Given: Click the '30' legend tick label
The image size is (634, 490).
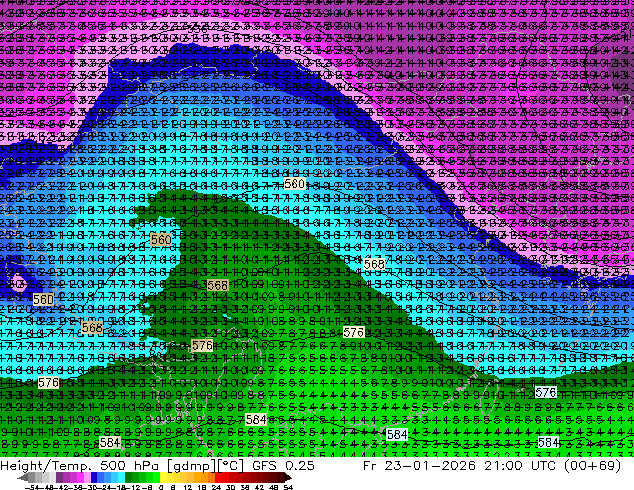Looking at the screenshot, I should pos(230,487).
